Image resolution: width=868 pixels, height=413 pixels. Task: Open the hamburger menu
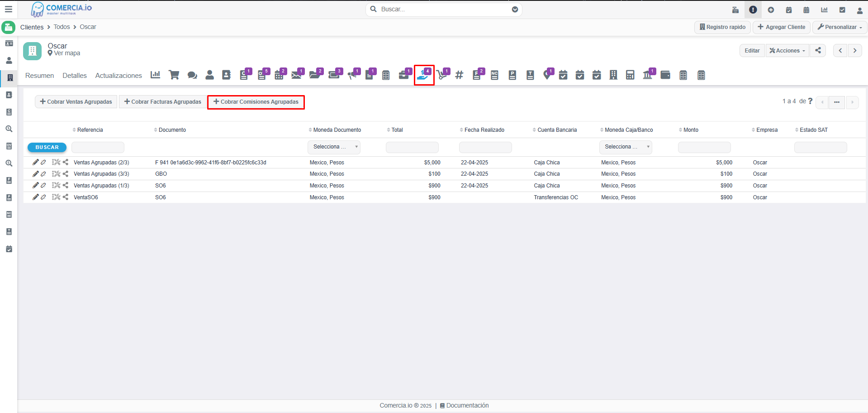point(8,9)
